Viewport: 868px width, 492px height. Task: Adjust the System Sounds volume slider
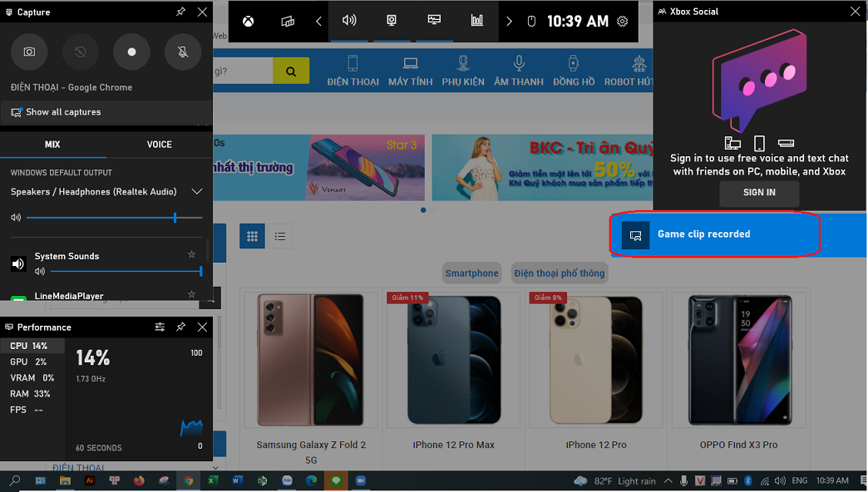126,271
